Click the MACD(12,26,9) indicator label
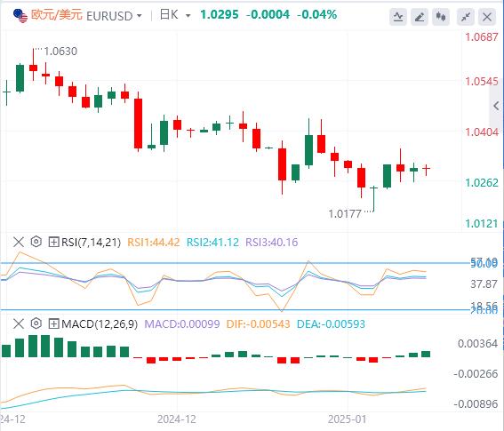 [x=100, y=323]
